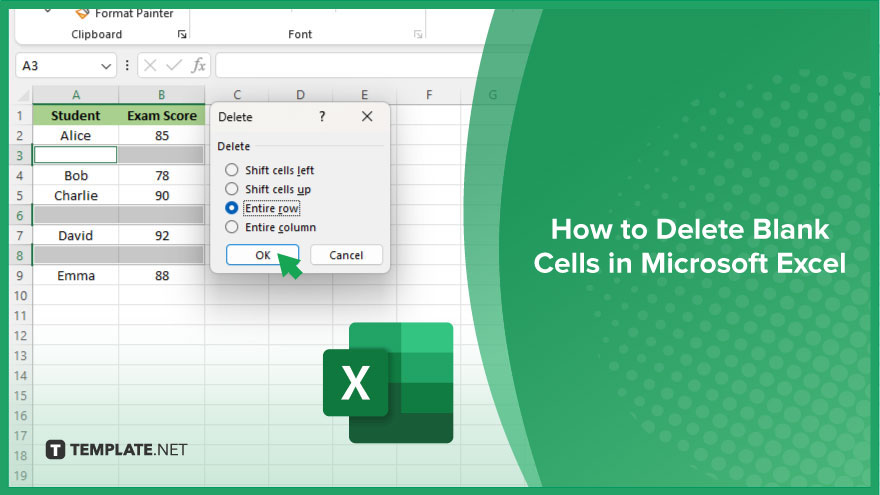The width and height of the screenshot is (880, 495).
Task: Click the blank highlighted cell A6
Action: point(76,215)
